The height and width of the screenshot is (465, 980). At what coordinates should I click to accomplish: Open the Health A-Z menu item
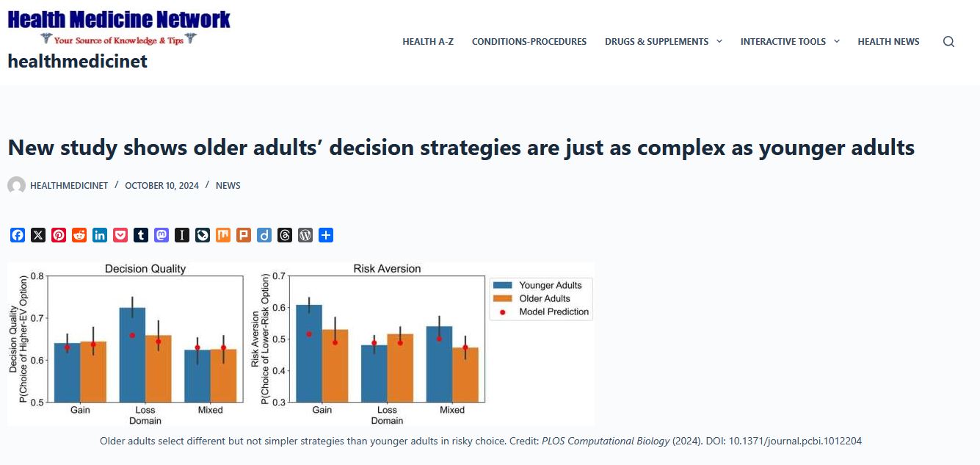428,41
